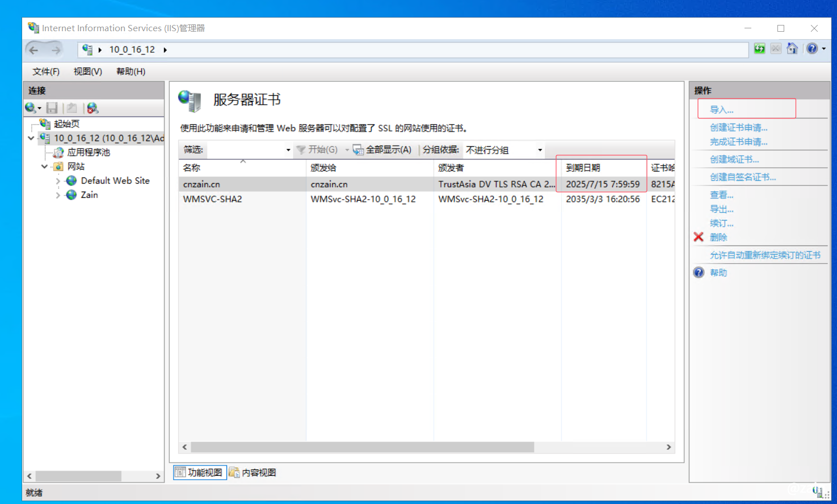
Task: Open the 不进行分组 group-by dropdown
Action: (x=540, y=150)
